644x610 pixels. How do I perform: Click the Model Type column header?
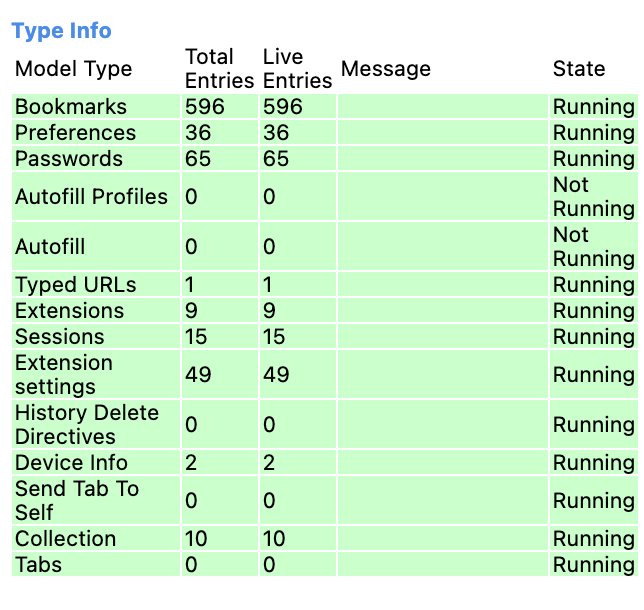pyautogui.click(x=74, y=69)
